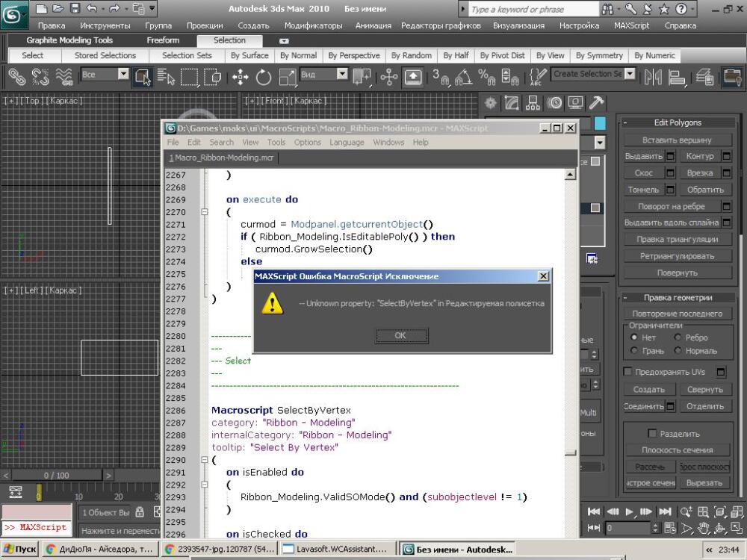
Task: Activate Select and Move tool
Action: tap(240, 76)
